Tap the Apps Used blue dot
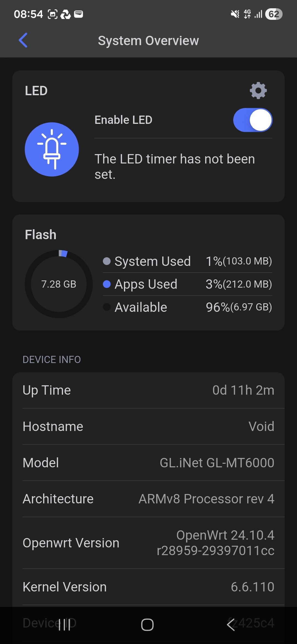 [107, 284]
